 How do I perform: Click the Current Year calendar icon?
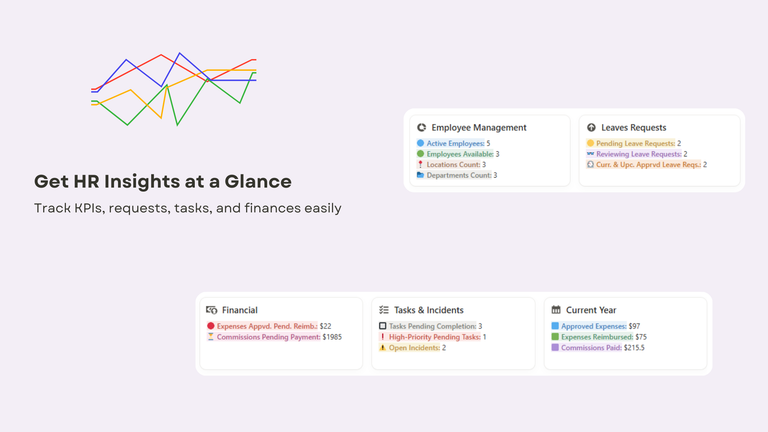(555, 310)
